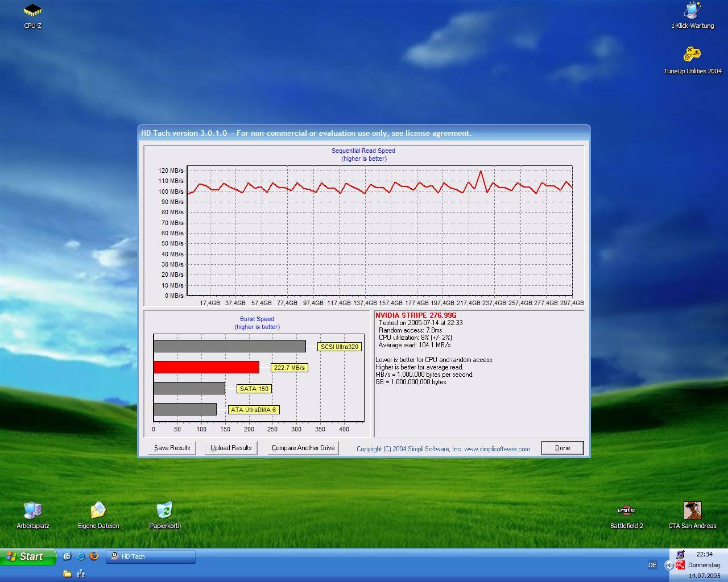Image resolution: width=728 pixels, height=582 pixels.
Task: Click the Done button
Action: pos(562,448)
